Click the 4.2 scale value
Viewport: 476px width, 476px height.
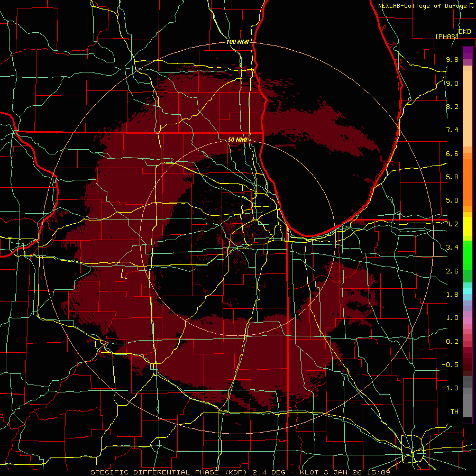pos(452,224)
